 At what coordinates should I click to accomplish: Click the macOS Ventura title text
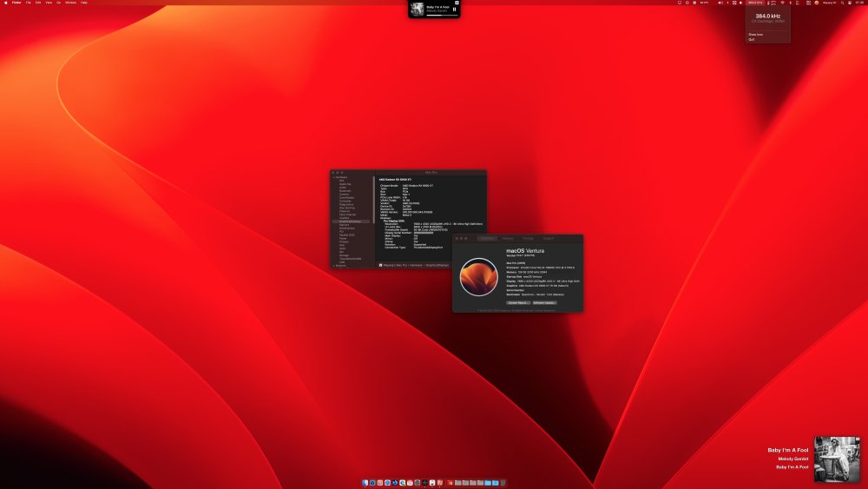pyautogui.click(x=525, y=251)
